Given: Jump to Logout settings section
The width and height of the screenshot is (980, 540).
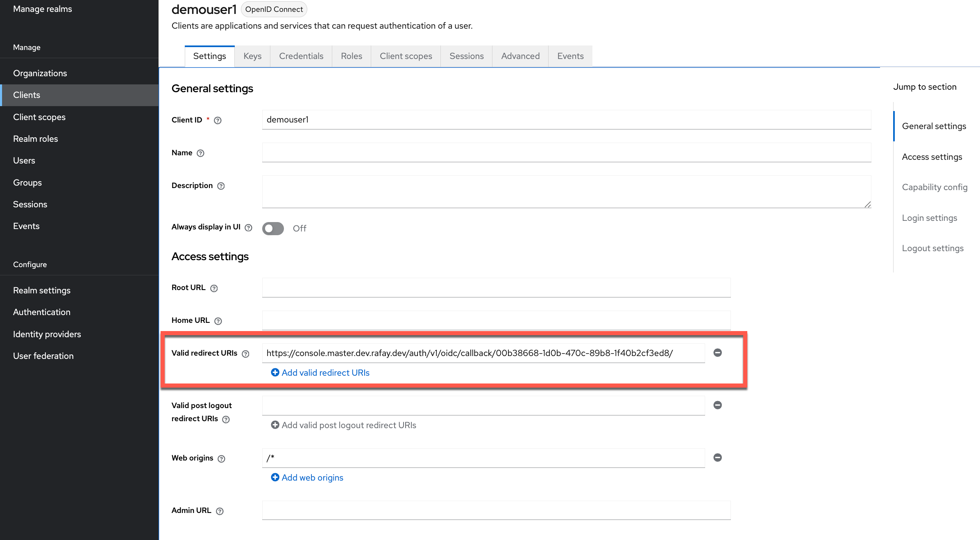Looking at the screenshot, I should click(932, 248).
